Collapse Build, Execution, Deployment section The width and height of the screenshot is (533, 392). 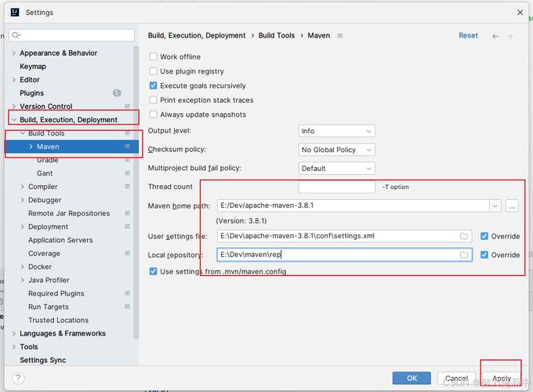pos(14,120)
